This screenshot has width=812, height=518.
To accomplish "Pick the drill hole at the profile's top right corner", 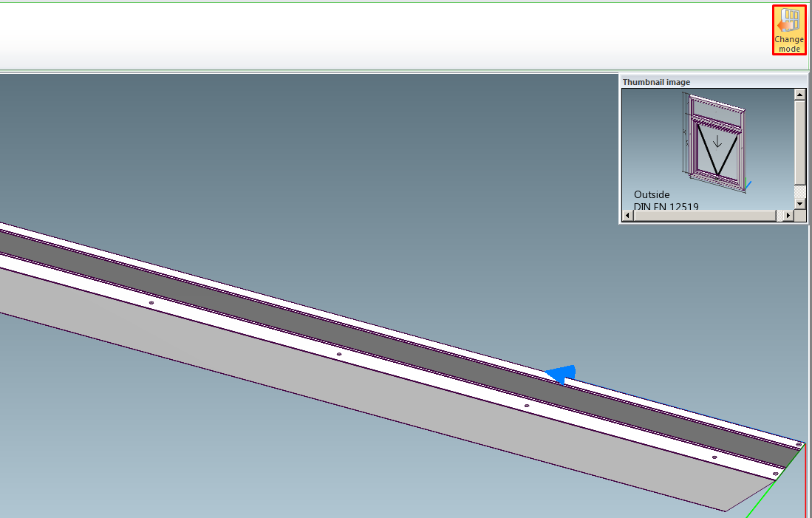I will click(799, 444).
